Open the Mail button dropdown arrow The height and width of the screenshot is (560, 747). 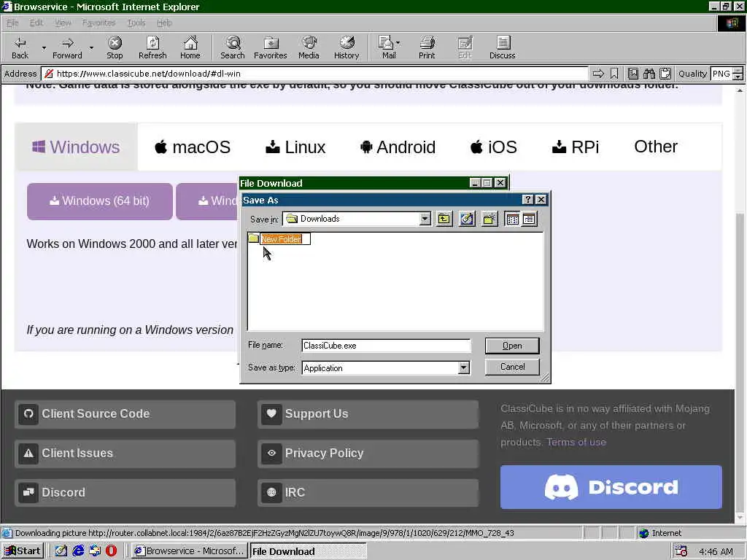point(398,43)
